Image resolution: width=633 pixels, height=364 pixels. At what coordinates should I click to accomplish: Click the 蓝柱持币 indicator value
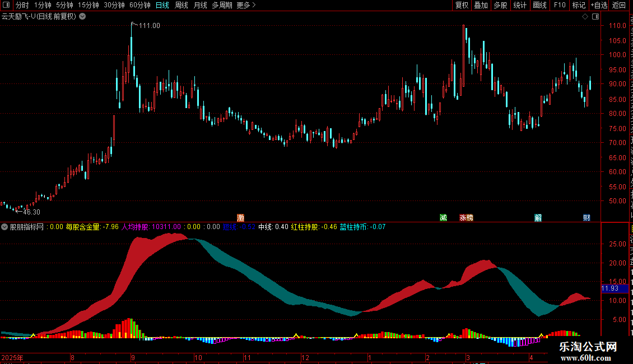coord(362,227)
